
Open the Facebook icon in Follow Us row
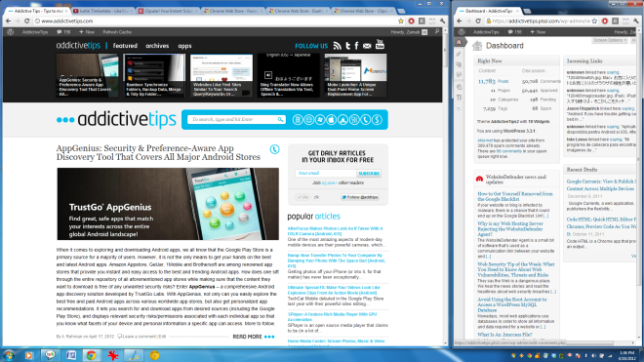coord(356,46)
